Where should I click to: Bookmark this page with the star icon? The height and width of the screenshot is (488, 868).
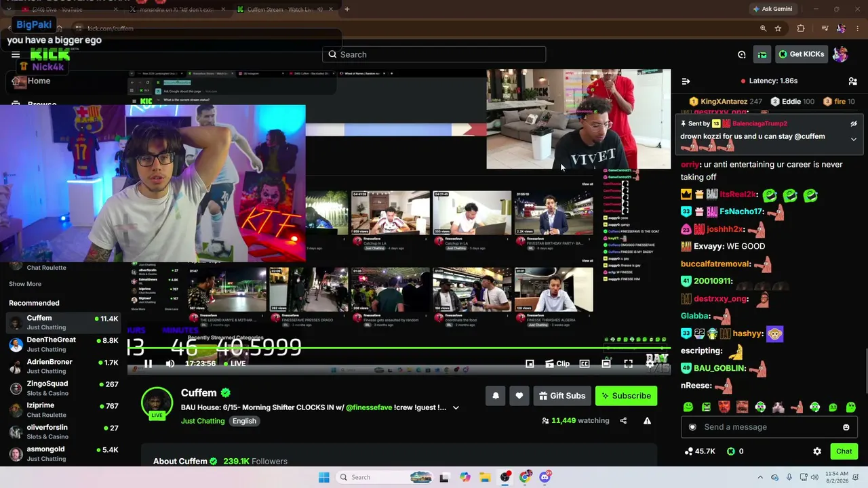[x=778, y=28]
